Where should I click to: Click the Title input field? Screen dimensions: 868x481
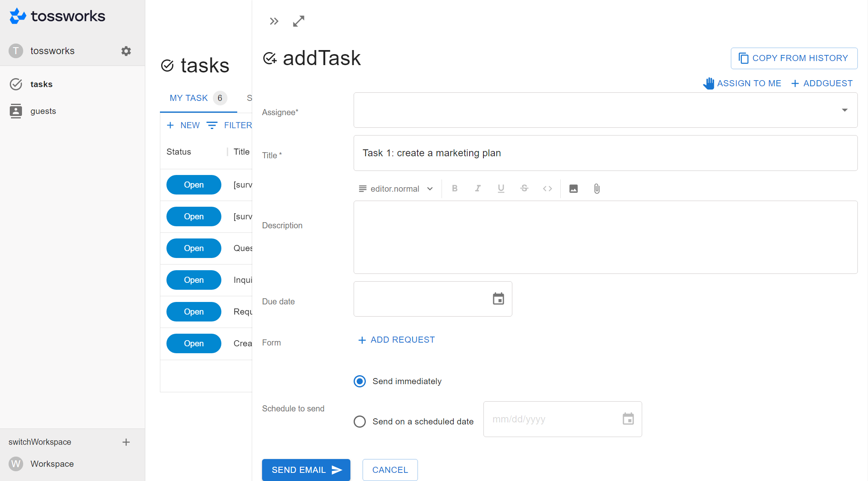pos(605,153)
